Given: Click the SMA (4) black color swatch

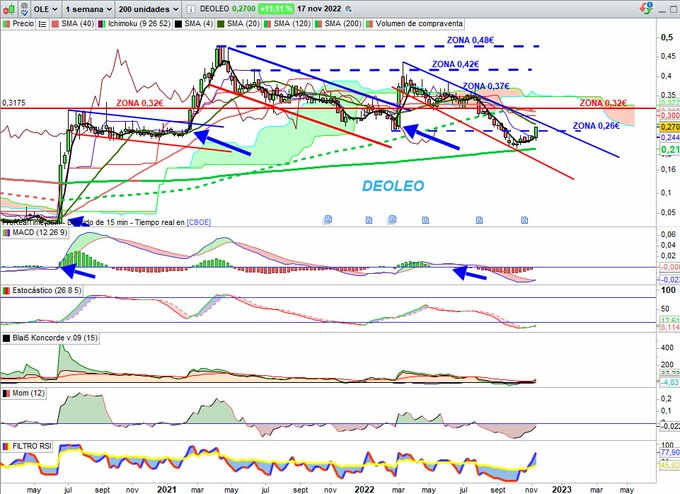Looking at the screenshot, I should point(178,24).
